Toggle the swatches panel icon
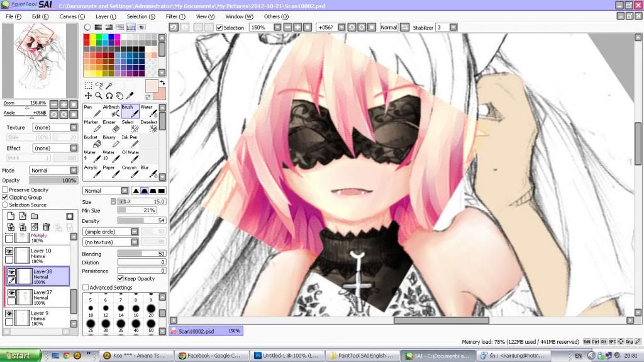This screenshot has width=644, height=362. 131,27
